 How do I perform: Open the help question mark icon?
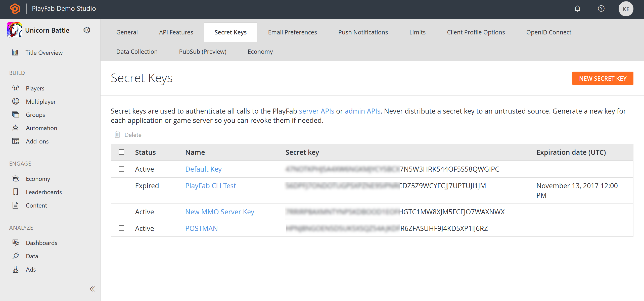click(x=601, y=9)
